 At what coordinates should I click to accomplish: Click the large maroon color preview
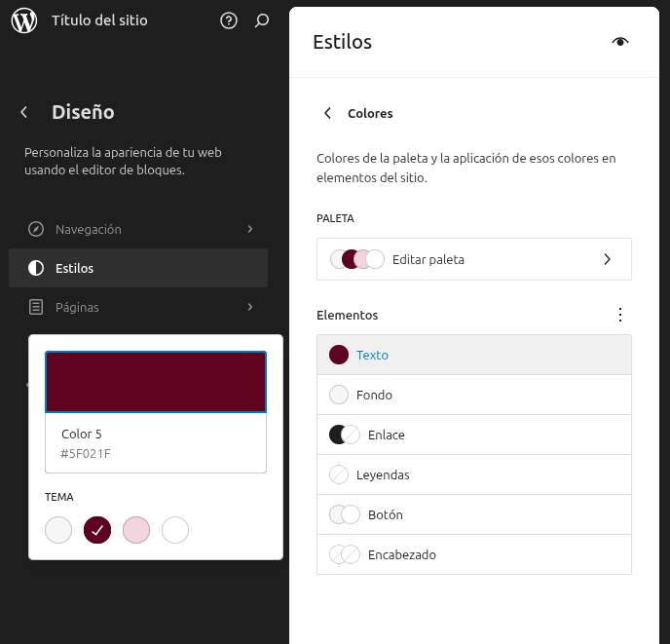(x=156, y=382)
